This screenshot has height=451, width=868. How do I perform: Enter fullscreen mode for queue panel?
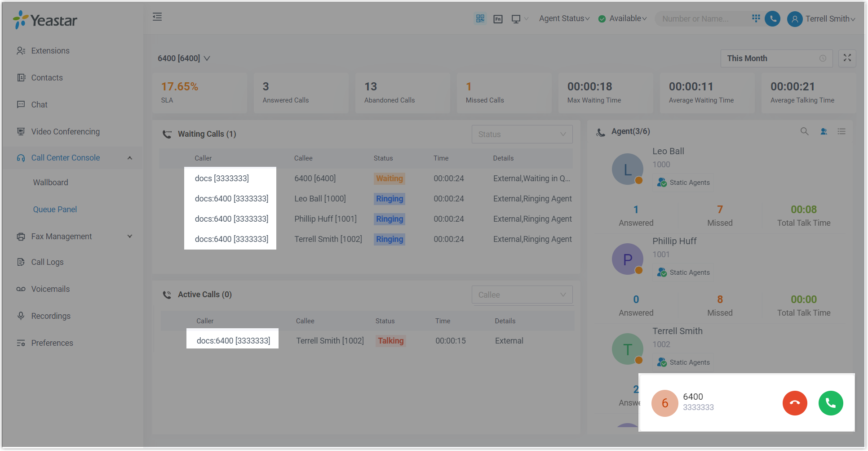pyautogui.click(x=847, y=58)
